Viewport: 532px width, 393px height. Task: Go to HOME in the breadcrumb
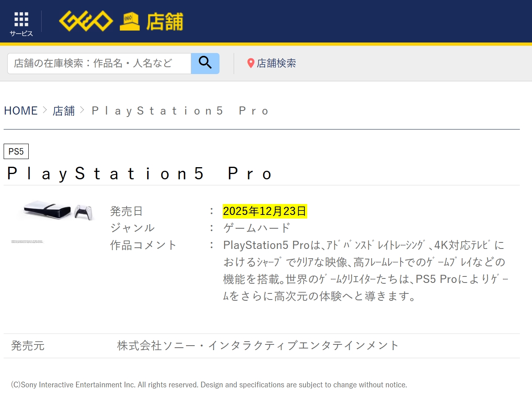click(21, 110)
